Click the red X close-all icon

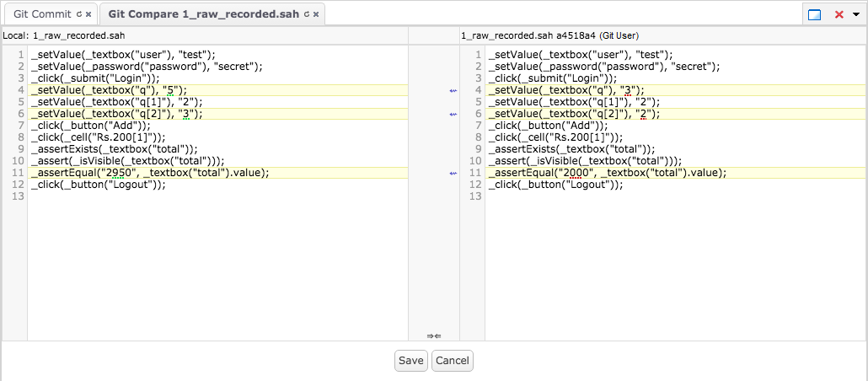(x=839, y=14)
